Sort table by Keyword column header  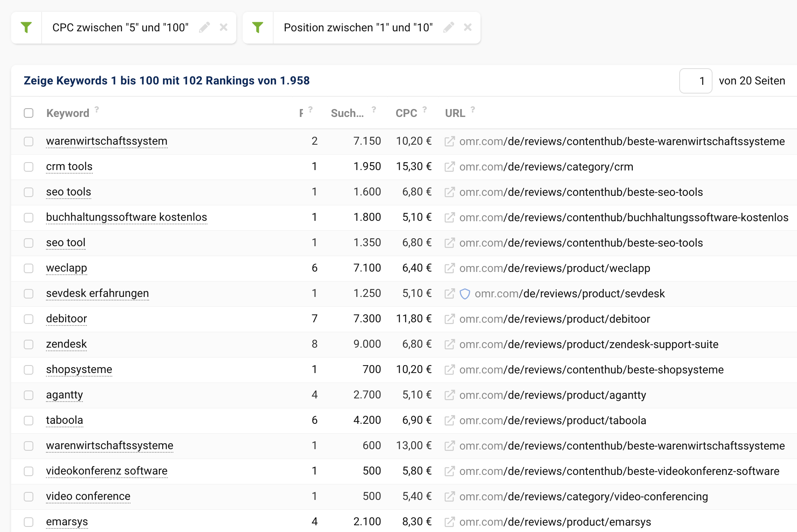tap(68, 113)
